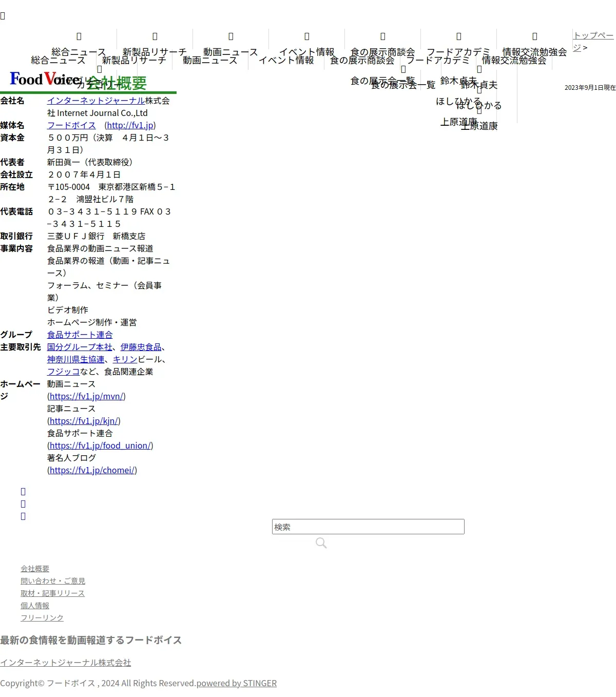Viewport: 616px width, 697px height.
Task: Click the menu glyph icon at the page's top-left corner
Action: 3,16
